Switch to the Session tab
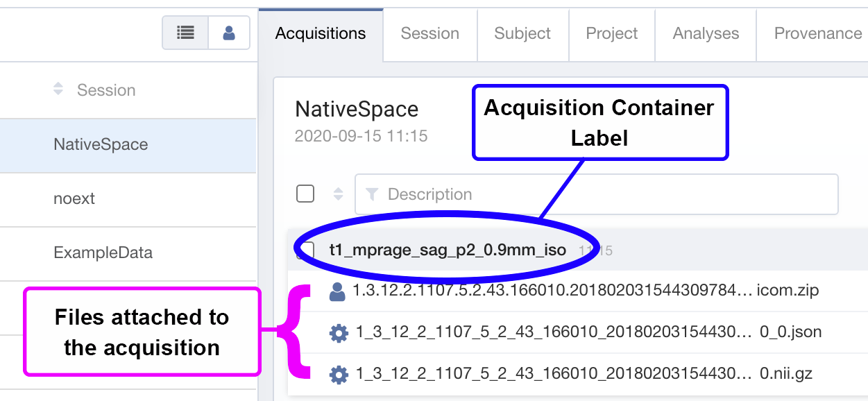This screenshot has height=401, width=868. (429, 33)
